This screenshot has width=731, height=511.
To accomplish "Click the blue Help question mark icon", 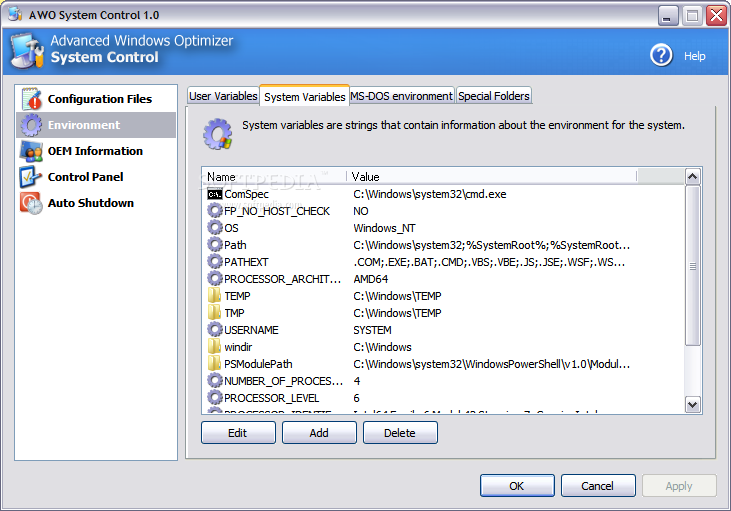I will tap(661, 55).
